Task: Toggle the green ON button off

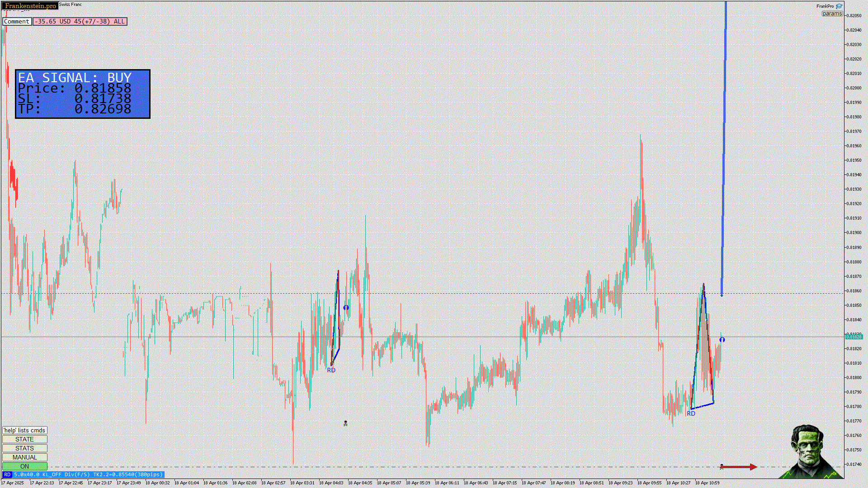Action: pyautogui.click(x=24, y=466)
